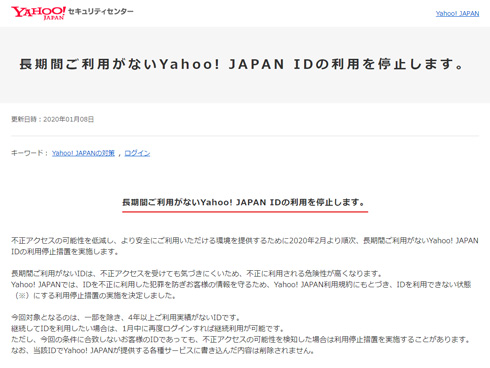Click the line starting ただし、今回の条件に合致しない
This screenshot has height=368, width=490.
coord(241,340)
